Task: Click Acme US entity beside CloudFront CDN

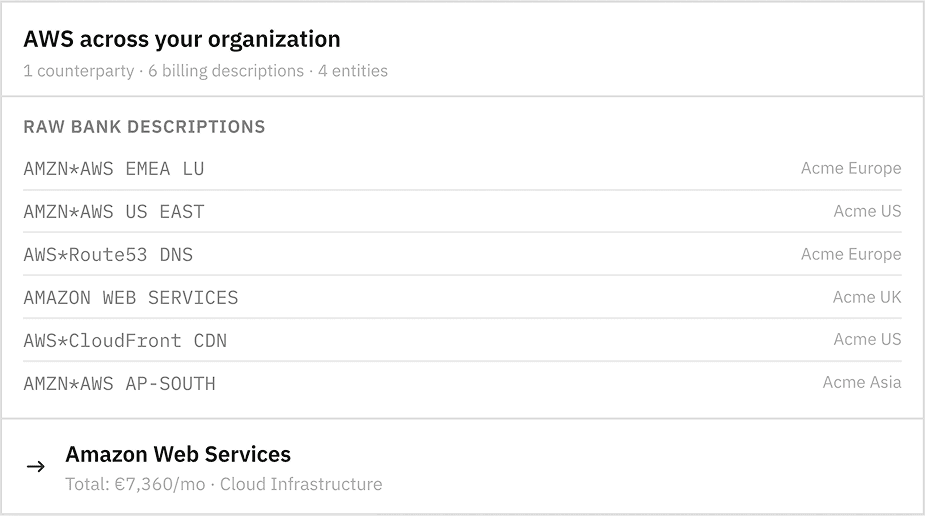Action: (x=867, y=340)
